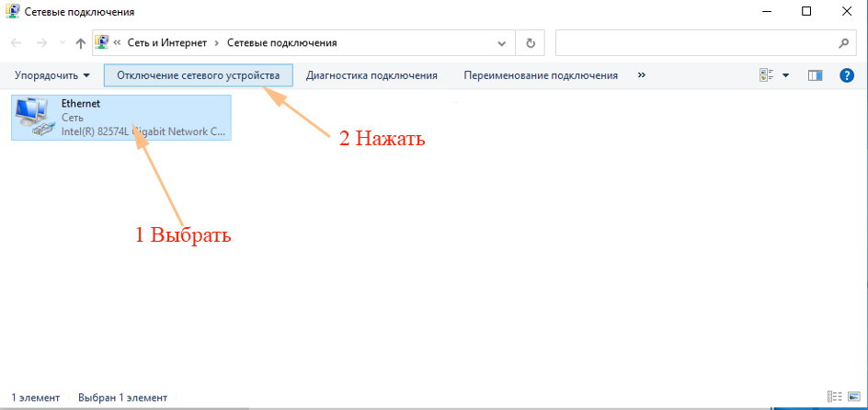Click Переименование подключения
This screenshot has width=868, height=410.
(541, 75)
